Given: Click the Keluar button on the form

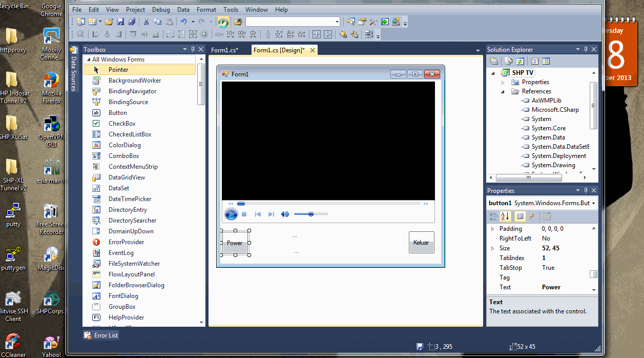Looking at the screenshot, I should (x=421, y=243).
